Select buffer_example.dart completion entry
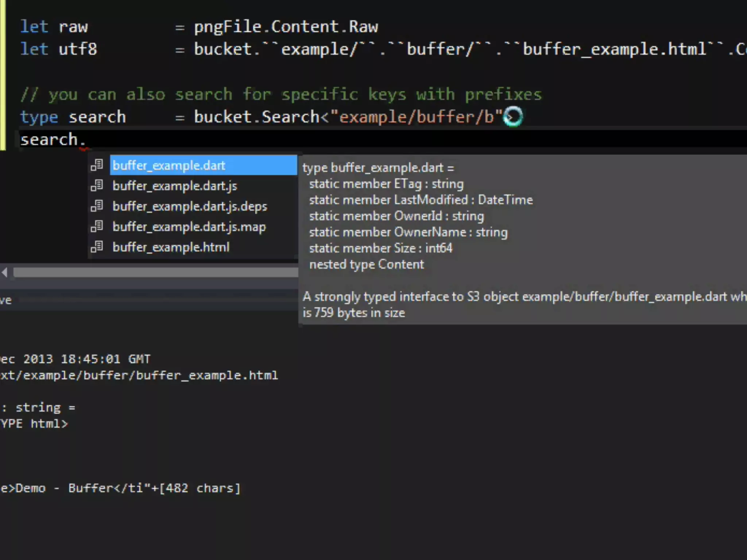This screenshot has width=747, height=560. coord(169,166)
